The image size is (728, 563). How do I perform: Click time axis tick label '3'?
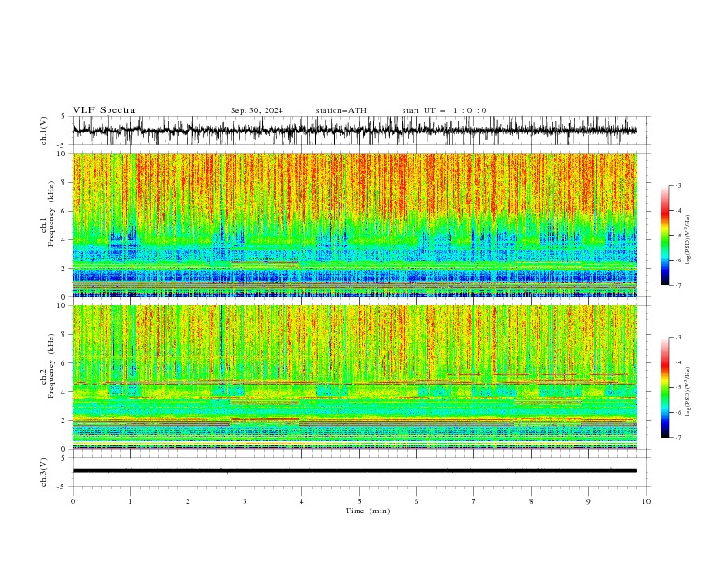[245, 501]
